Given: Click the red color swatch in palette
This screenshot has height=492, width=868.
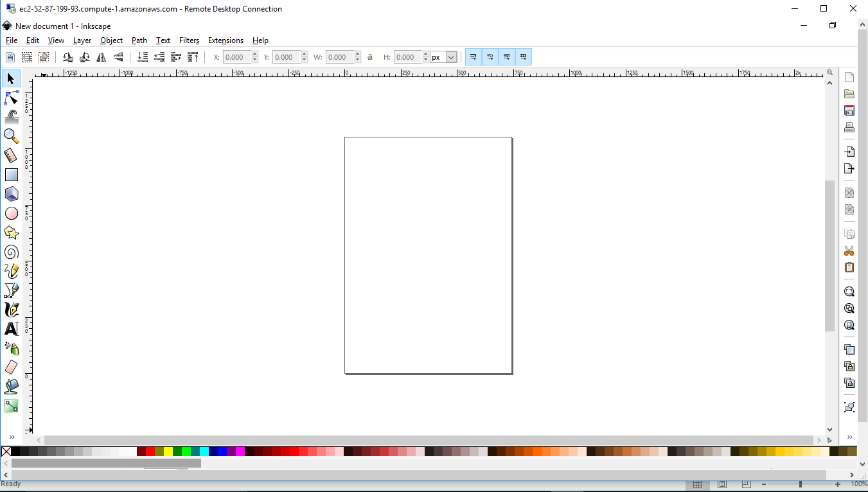Looking at the screenshot, I should tap(150, 452).
